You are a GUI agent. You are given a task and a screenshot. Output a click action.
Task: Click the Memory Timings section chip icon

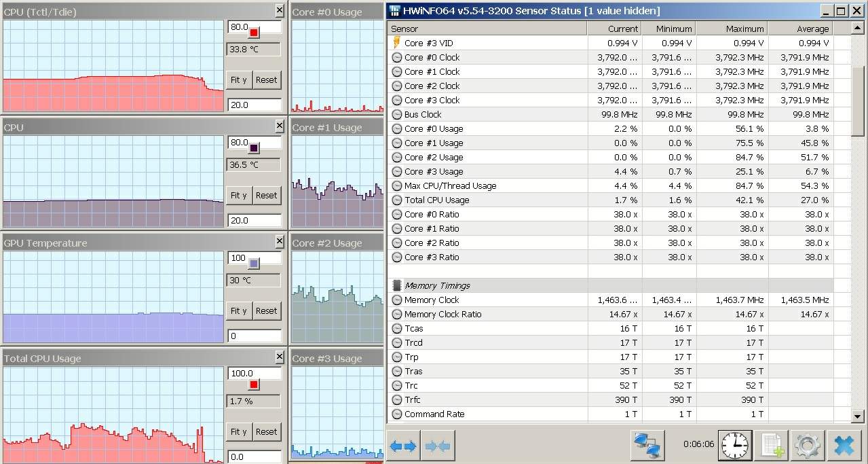point(396,285)
